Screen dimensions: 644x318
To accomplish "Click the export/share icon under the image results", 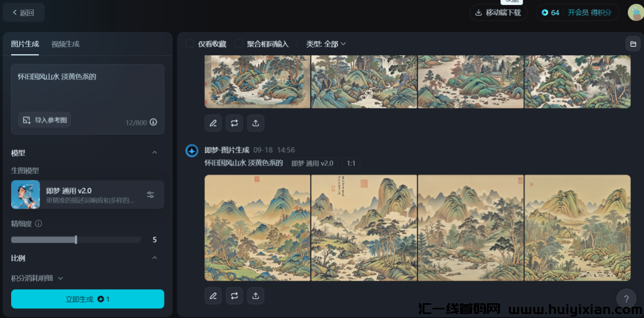I will 255,295.
